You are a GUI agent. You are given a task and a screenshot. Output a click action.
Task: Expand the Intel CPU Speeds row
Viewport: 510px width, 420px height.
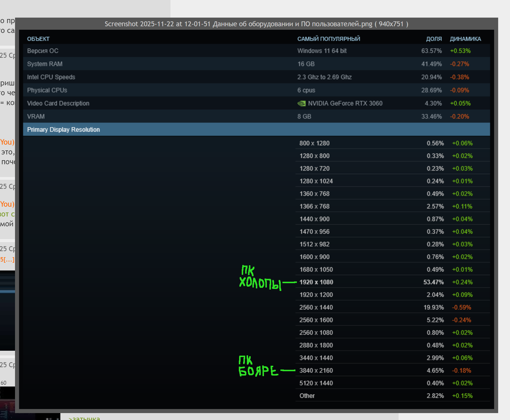[x=256, y=77]
